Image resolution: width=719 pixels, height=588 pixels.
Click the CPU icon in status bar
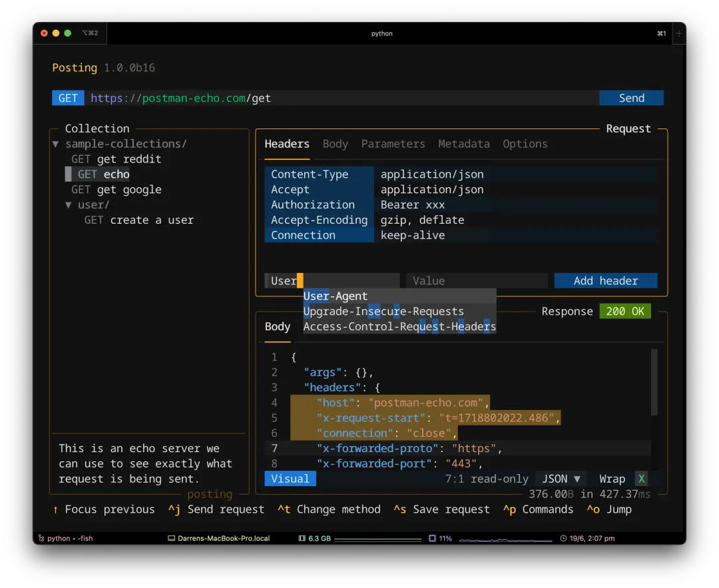[x=432, y=538]
